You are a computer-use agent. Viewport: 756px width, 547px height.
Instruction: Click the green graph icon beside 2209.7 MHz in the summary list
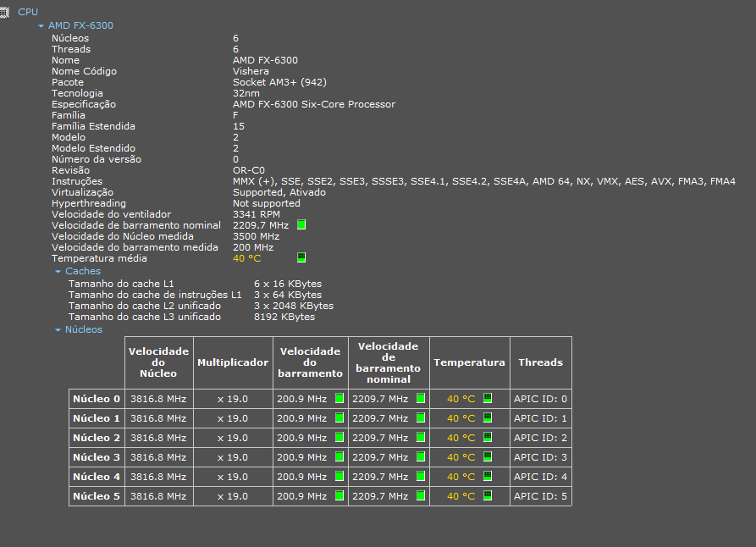(301, 224)
